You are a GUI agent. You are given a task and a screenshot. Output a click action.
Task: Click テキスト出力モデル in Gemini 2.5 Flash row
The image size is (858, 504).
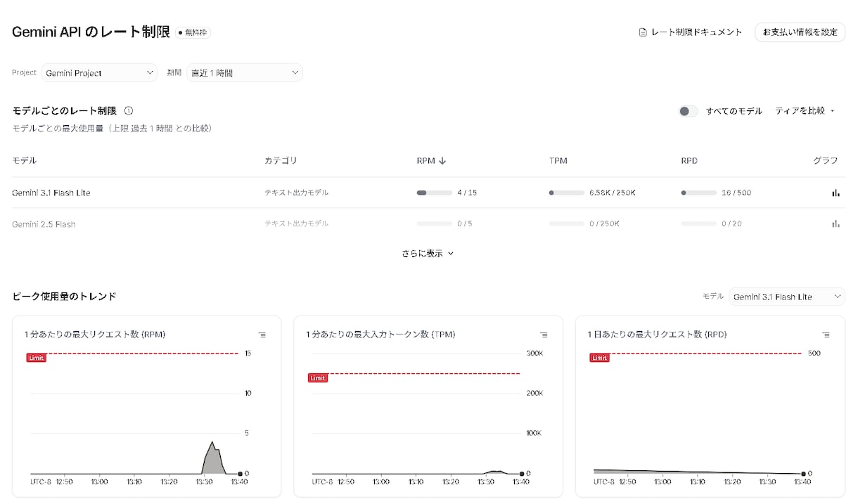point(296,224)
